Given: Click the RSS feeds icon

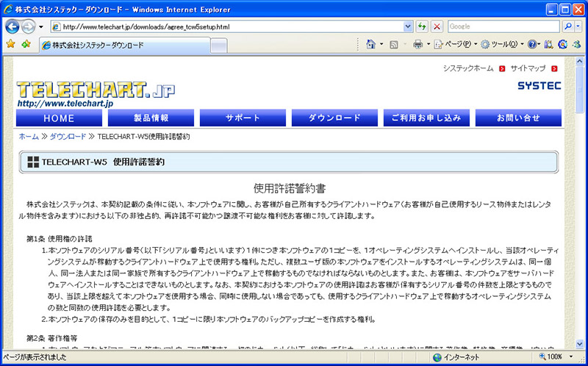Looking at the screenshot, I should pos(394,45).
